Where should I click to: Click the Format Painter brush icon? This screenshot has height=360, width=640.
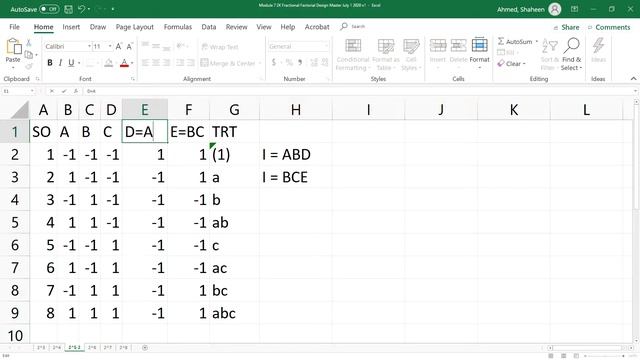29,66
